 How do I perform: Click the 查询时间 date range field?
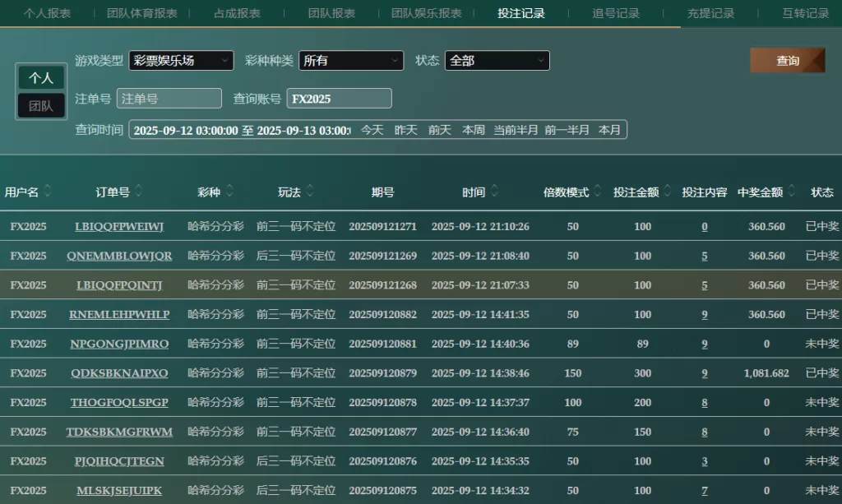click(x=242, y=130)
